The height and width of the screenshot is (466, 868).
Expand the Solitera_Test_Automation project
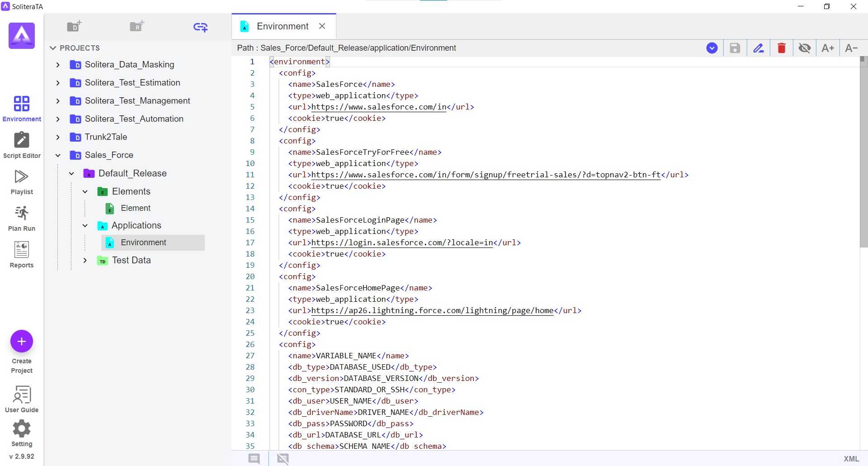click(x=58, y=119)
